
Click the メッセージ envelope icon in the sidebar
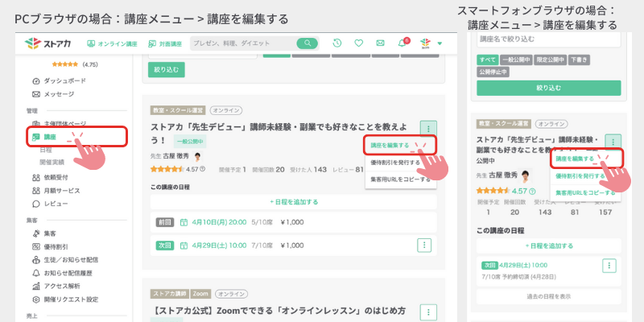click(35, 94)
